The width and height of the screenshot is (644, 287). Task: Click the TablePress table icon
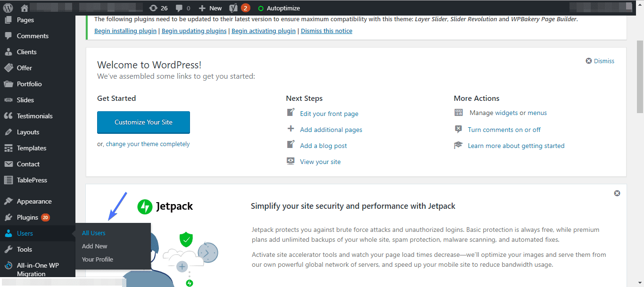click(8, 180)
